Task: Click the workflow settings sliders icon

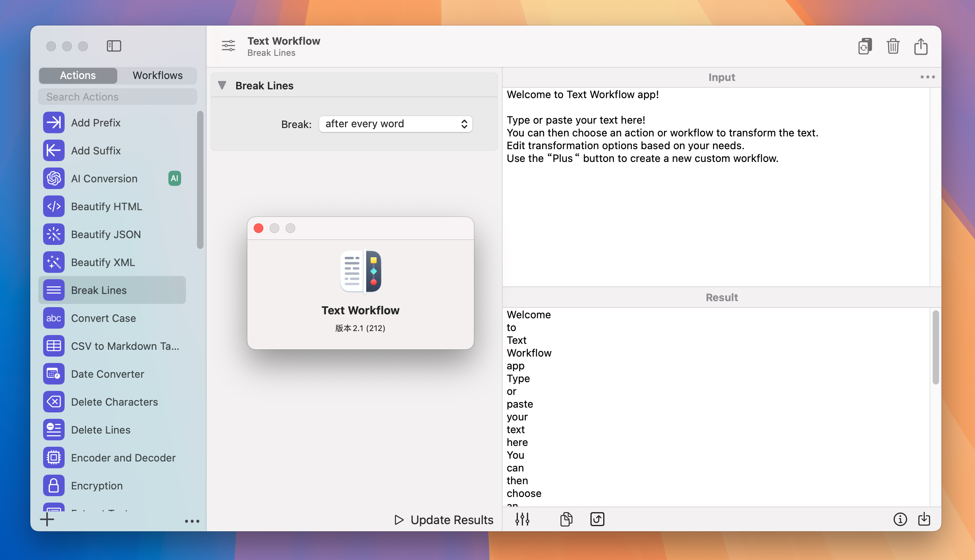Action: [x=523, y=519]
